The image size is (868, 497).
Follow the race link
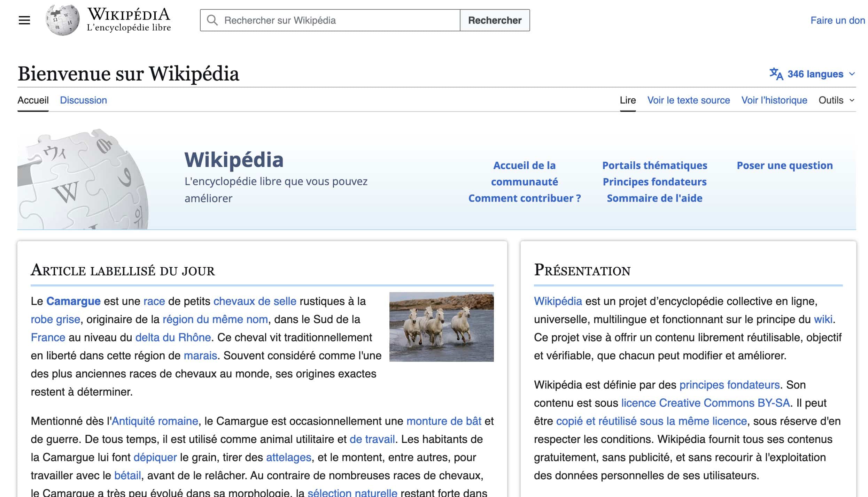(x=154, y=301)
